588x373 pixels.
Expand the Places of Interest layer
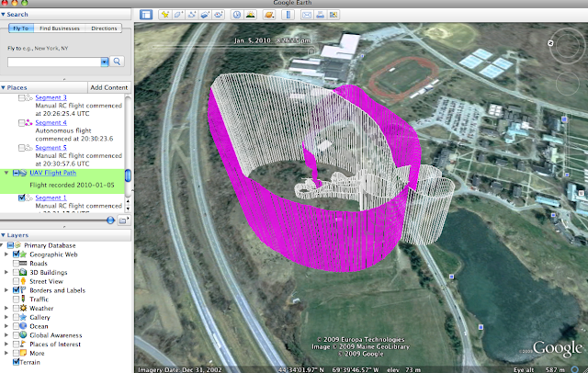click(x=6, y=345)
